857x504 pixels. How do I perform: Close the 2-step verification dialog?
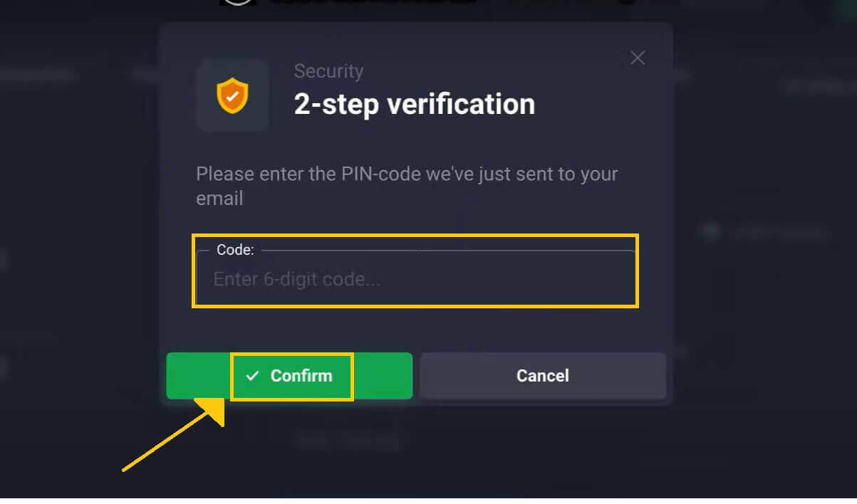coord(638,58)
